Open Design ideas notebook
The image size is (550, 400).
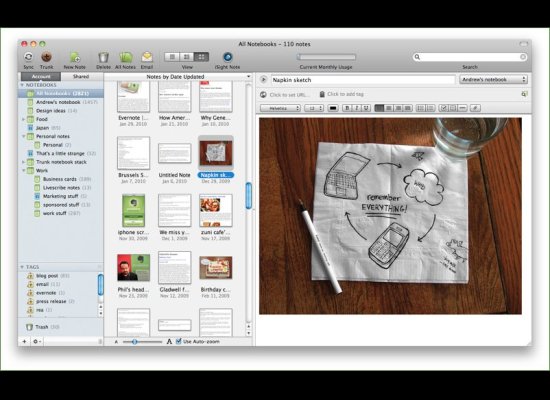(x=61, y=111)
